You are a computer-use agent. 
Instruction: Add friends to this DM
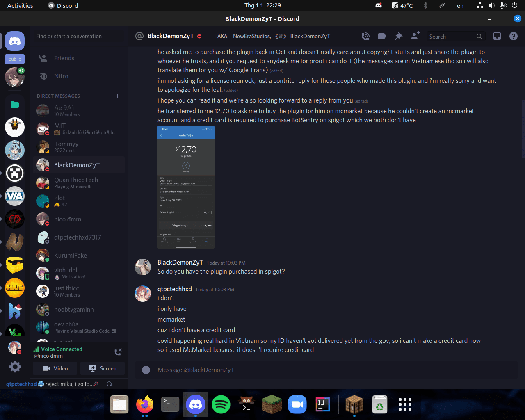point(415,36)
